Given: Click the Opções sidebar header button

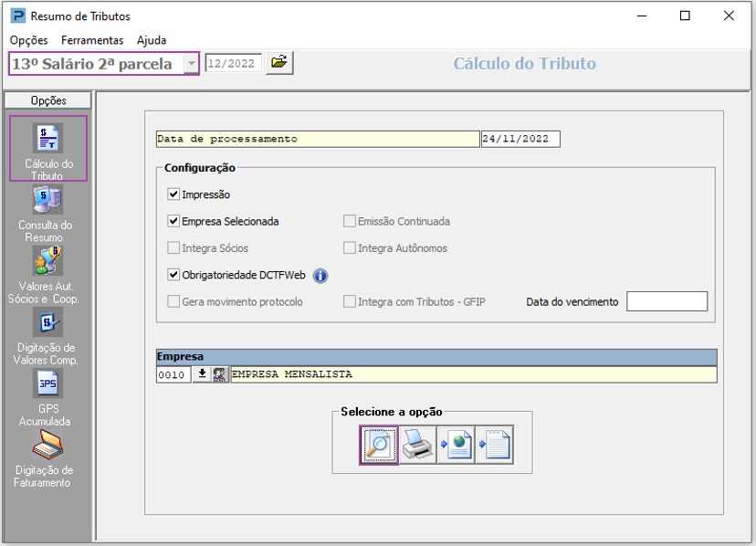Looking at the screenshot, I should click(47, 100).
